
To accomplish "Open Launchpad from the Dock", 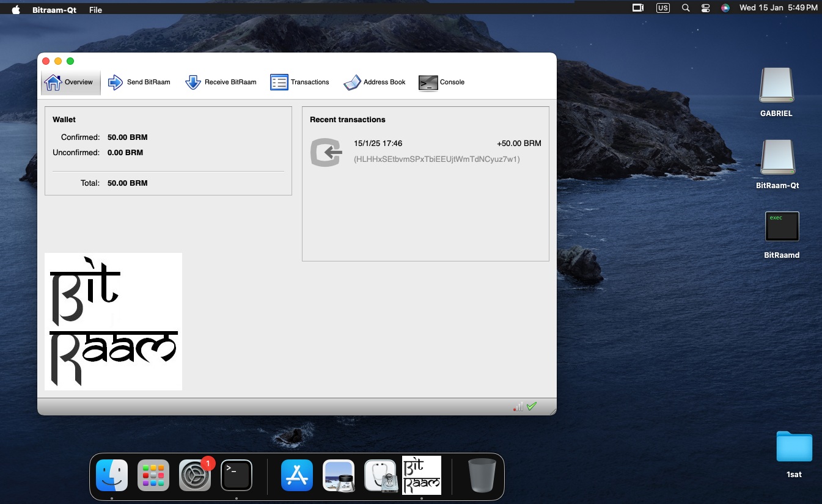I will tap(153, 475).
